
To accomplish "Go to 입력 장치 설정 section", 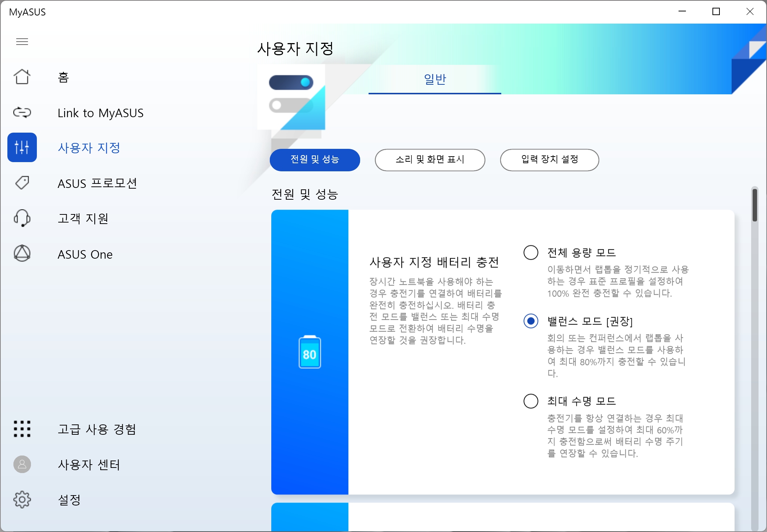I will pos(549,160).
